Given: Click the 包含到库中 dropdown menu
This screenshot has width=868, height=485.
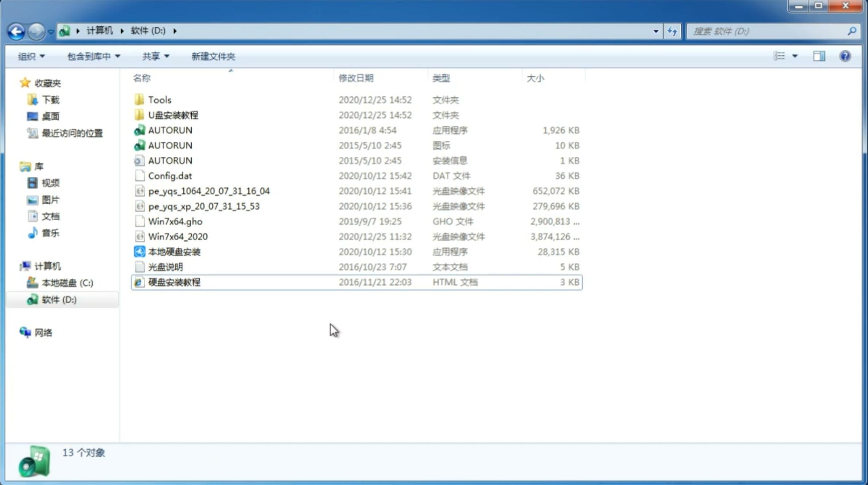Looking at the screenshot, I should pyautogui.click(x=92, y=56).
